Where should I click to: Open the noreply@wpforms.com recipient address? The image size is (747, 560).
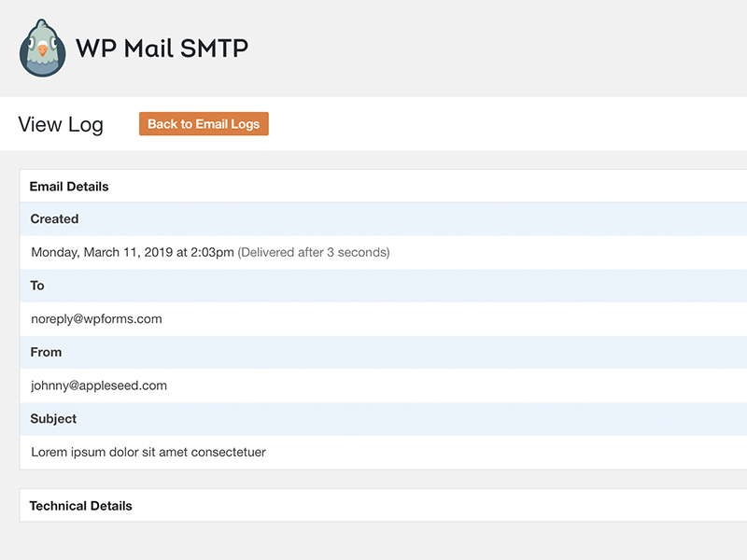pyautogui.click(x=96, y=319)
